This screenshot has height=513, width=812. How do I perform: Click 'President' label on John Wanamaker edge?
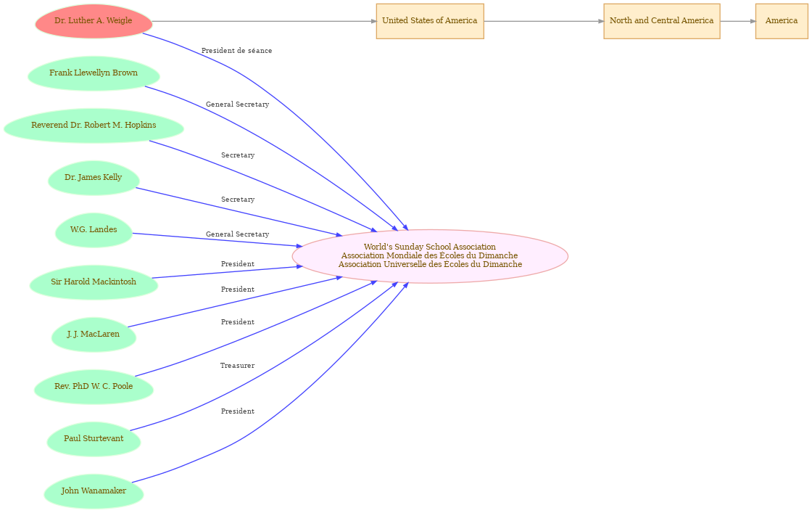click(x=238, y=411)
